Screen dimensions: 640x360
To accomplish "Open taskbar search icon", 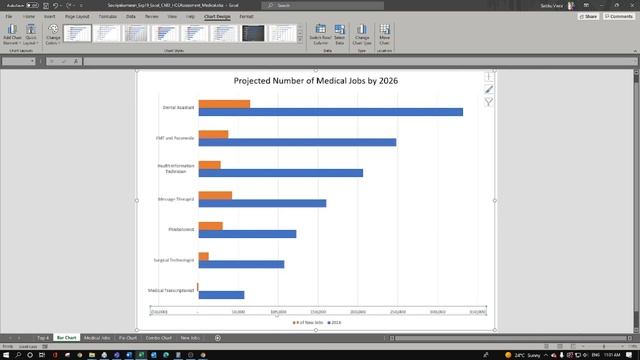I will coord(18,355).
